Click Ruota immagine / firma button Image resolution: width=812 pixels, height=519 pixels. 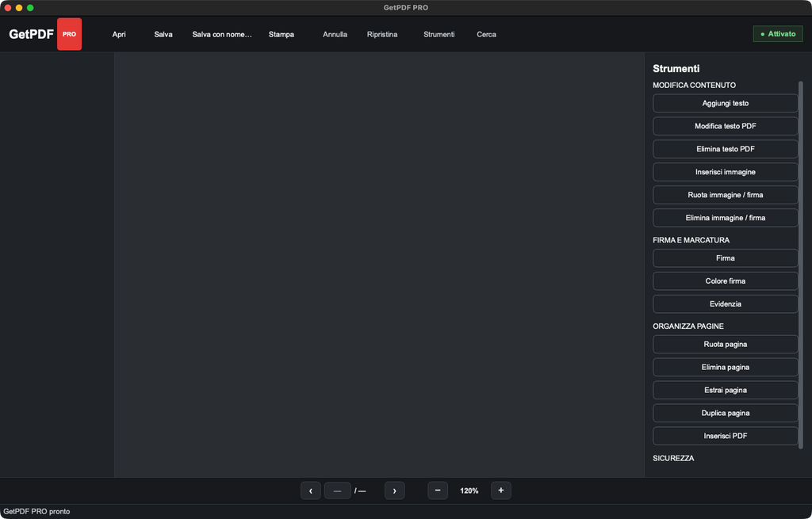(725, 195)
